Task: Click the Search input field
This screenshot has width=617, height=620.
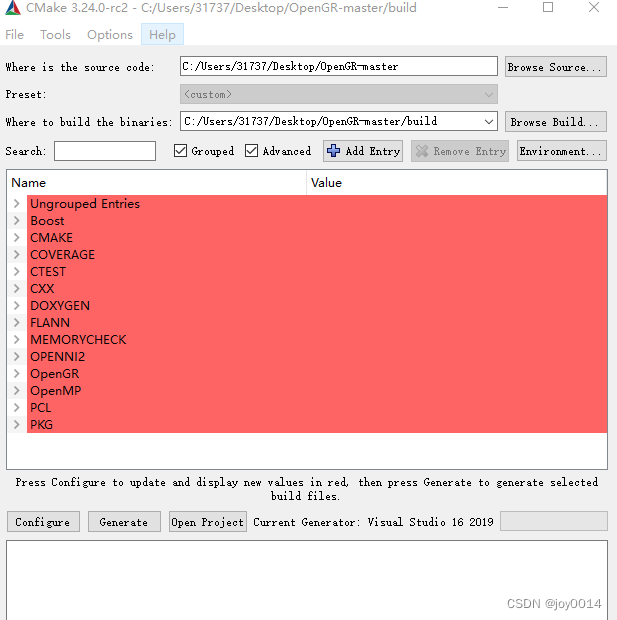Action: pyautogui.click(x=105, y=151)
